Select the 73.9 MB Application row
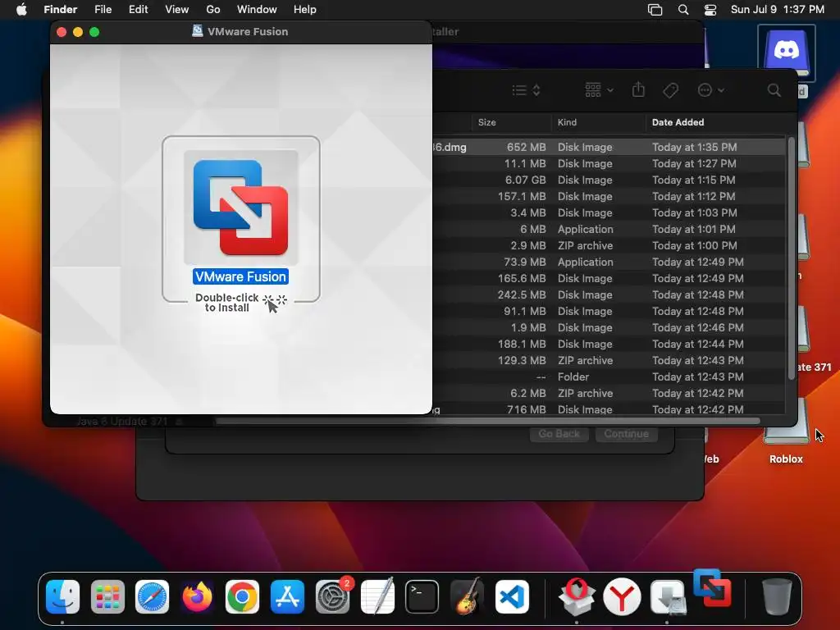 pos(609,262)
